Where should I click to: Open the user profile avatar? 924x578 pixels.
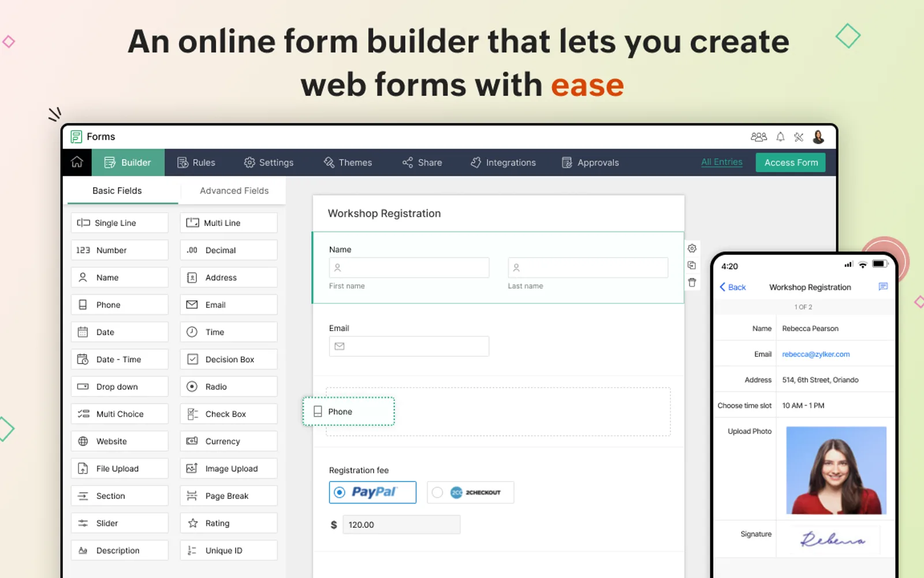click(818, 137)
